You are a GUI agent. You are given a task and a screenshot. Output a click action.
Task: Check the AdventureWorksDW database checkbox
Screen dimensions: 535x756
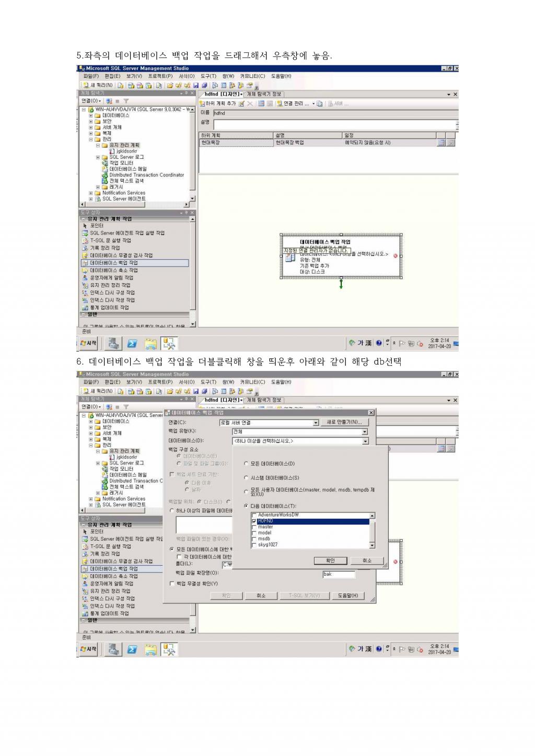coord(254,516)
